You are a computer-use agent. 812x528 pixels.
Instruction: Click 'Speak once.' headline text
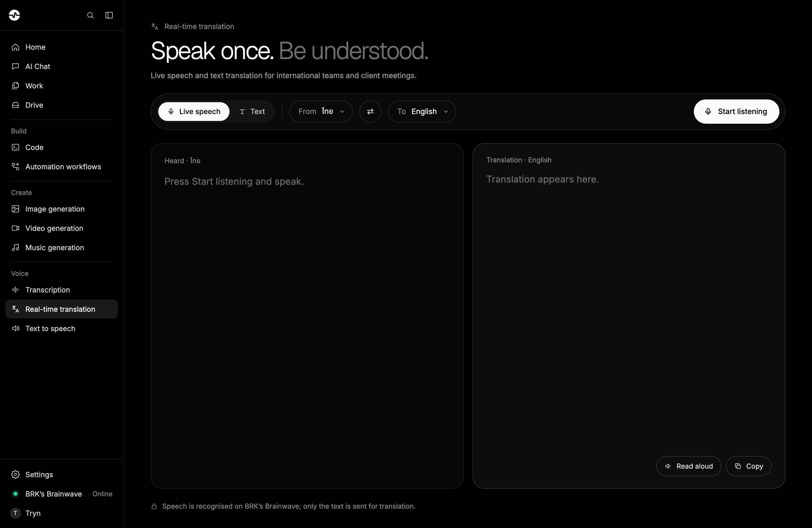click(x=212, y=51)
